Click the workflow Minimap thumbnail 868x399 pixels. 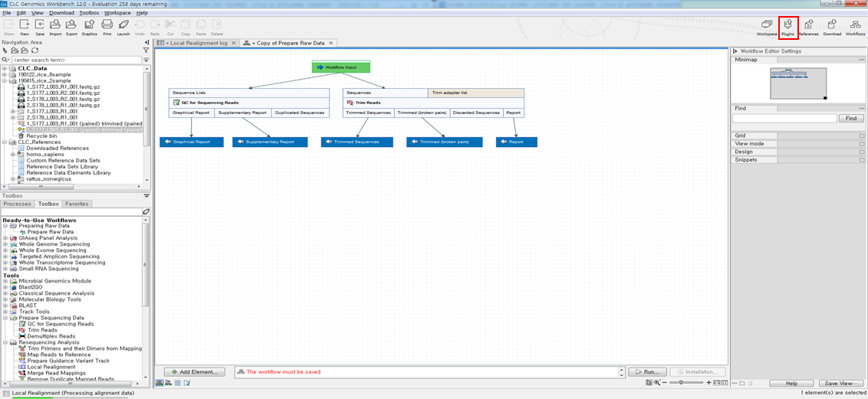[x=797, y=84]
